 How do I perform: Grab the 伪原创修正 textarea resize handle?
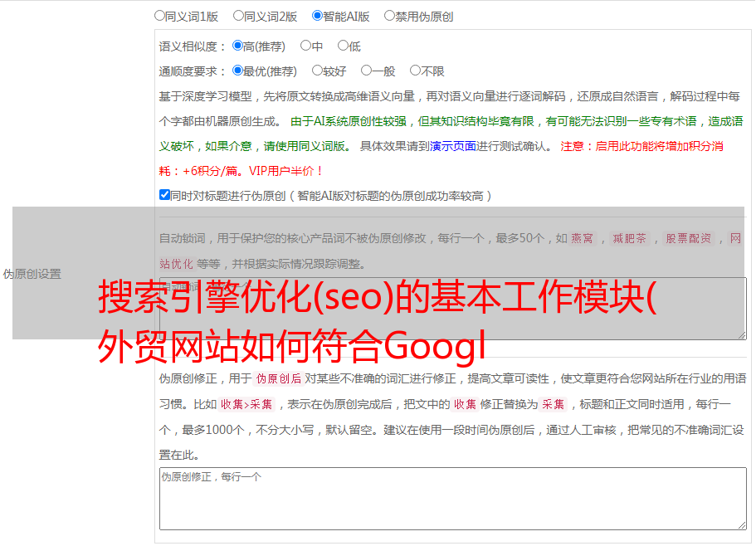click(x=742, y=525)
